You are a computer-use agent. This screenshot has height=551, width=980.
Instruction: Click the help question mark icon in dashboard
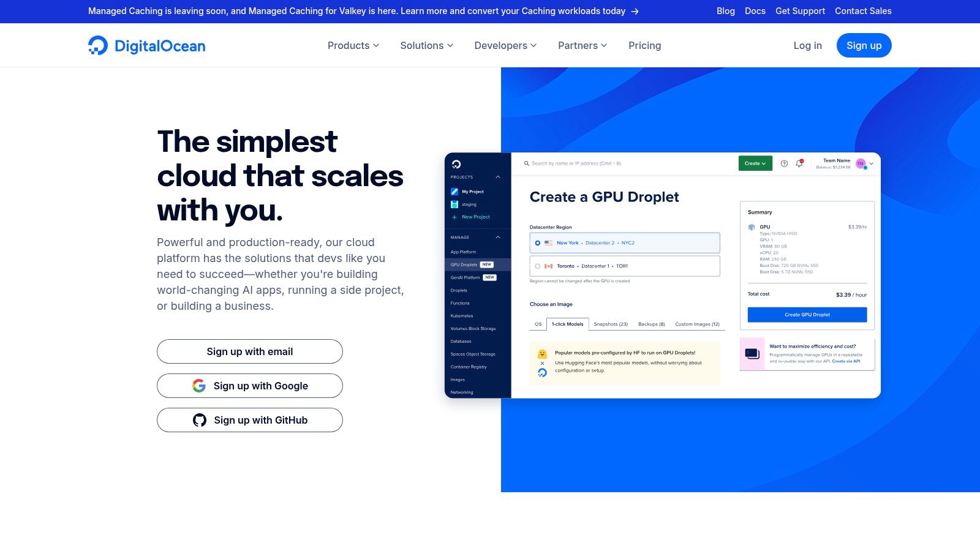(x=784, y=163)
